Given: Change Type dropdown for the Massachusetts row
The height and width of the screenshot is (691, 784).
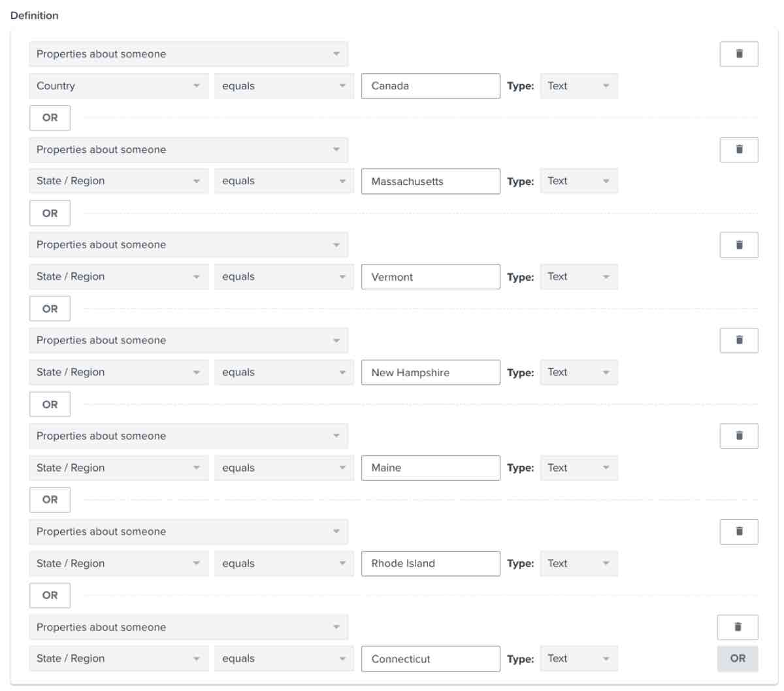Looking at the screenshot, I should [x=578, y=182].
